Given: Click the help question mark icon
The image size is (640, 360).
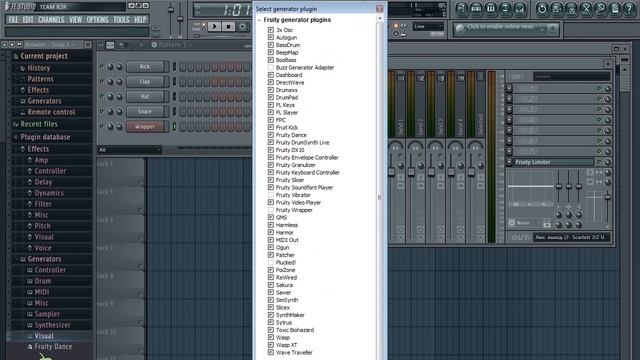Looking at the screenshot, I should point(629,9).
